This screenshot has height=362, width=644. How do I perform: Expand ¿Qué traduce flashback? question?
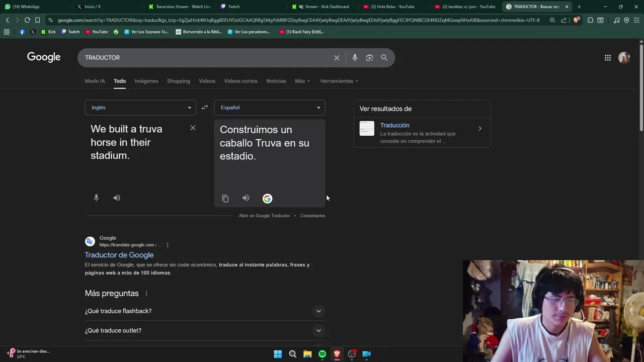205,311
